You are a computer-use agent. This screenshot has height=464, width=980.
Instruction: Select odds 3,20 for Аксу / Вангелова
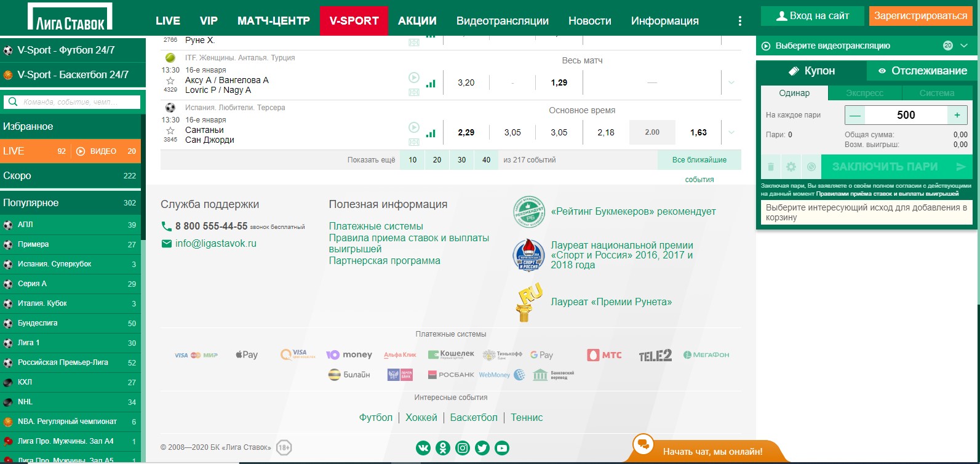coord(466,82)
